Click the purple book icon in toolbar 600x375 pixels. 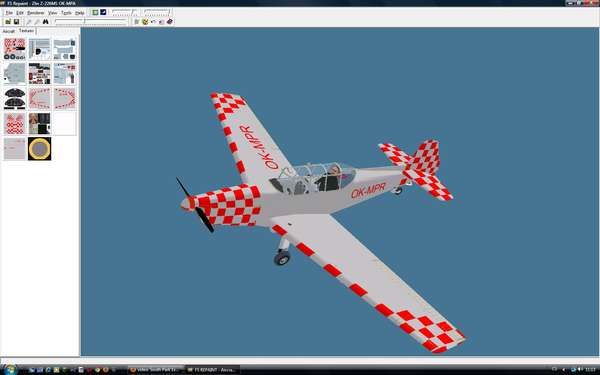point(170,22)
